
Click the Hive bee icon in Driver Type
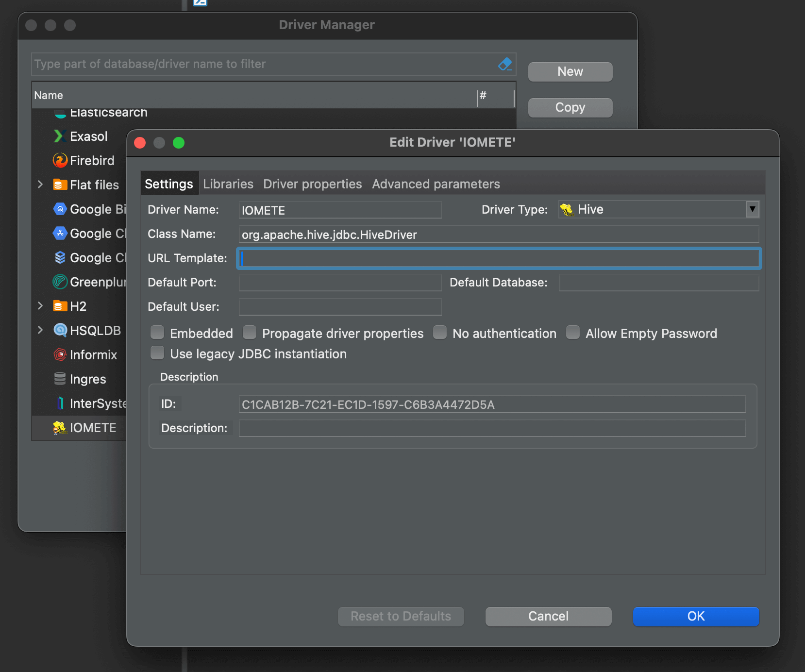point(567,209)
